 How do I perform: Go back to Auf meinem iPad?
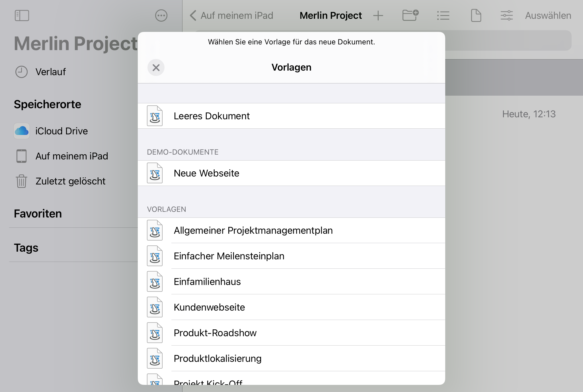(x=231, y=15)
